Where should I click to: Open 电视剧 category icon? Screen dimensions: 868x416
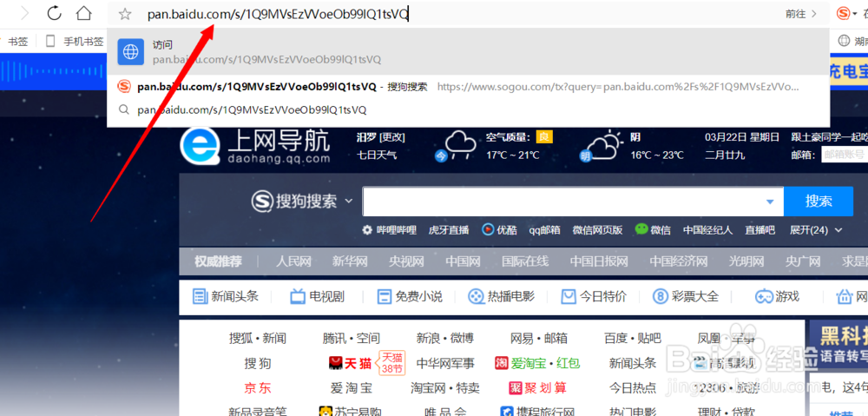(x=317, y=296)
